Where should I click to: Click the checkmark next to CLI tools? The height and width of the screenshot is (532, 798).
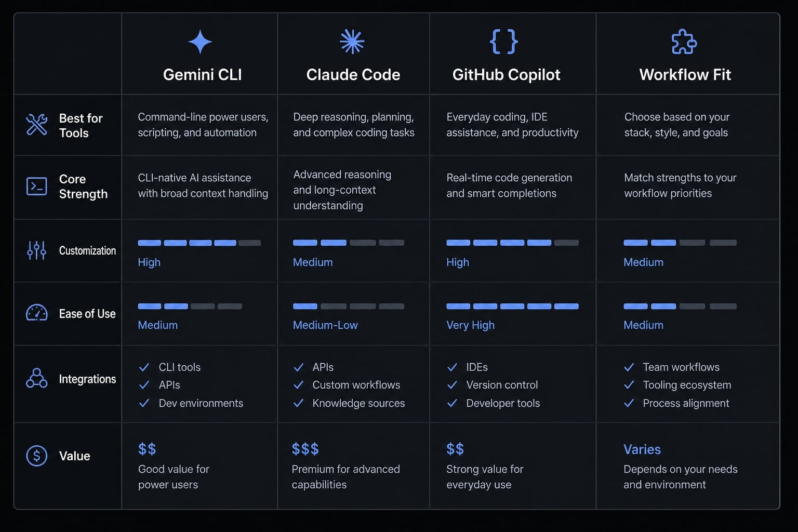(x=144, y=367)
